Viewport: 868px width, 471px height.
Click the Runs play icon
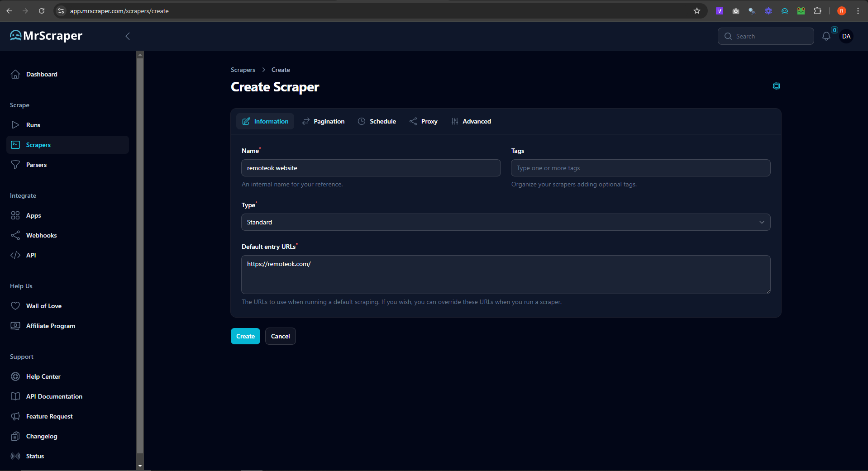coord(15,125)
